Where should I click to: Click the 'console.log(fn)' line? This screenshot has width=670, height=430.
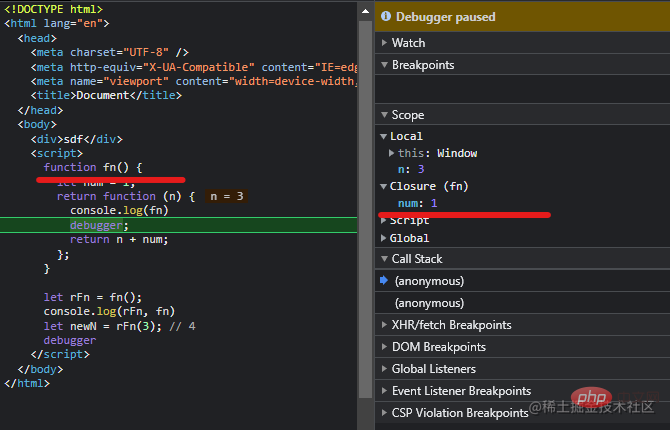click(119, 210)
